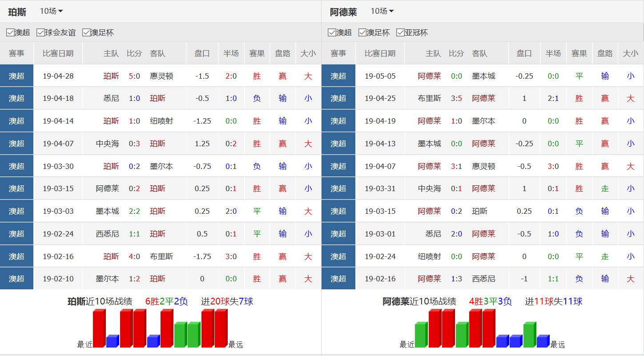Select 澳超 league cell in 珀斯 19-02-10 row
The image size is (644, 356).
click(x=16, y=279)
